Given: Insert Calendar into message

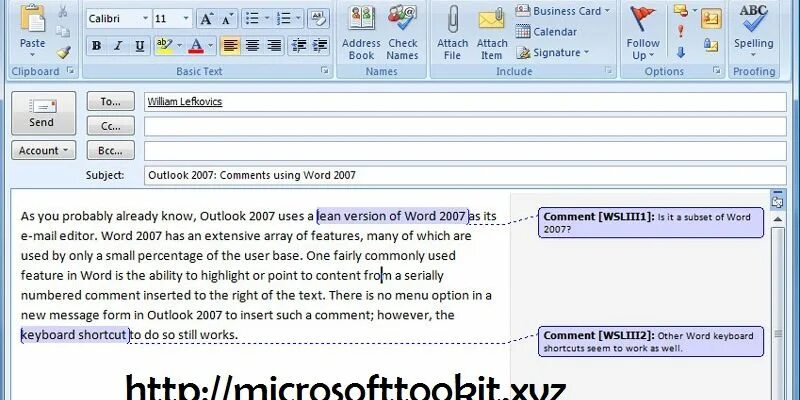Looking at the screenshot, I should 546,32.
